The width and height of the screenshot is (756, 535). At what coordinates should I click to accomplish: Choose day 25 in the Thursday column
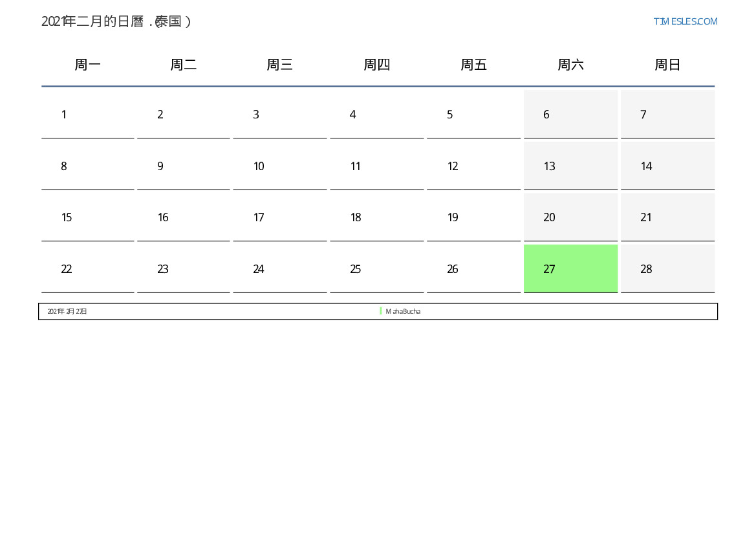[377, 269]
